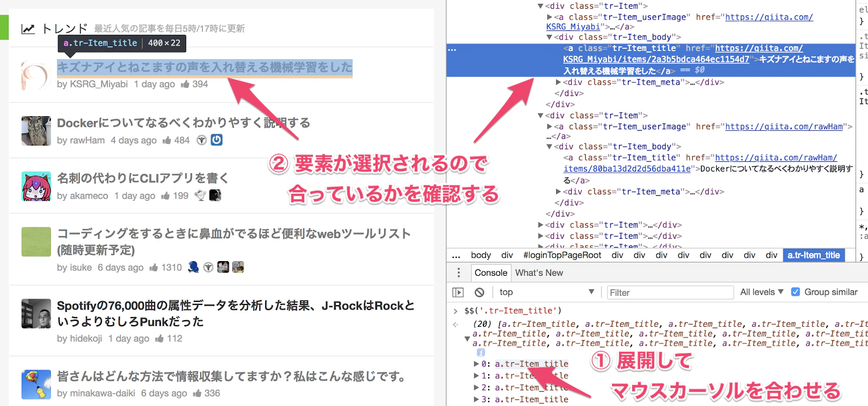The image size is (868, 406).
Task: Click akameco's pink avatar icon
Action: (36, 186)
